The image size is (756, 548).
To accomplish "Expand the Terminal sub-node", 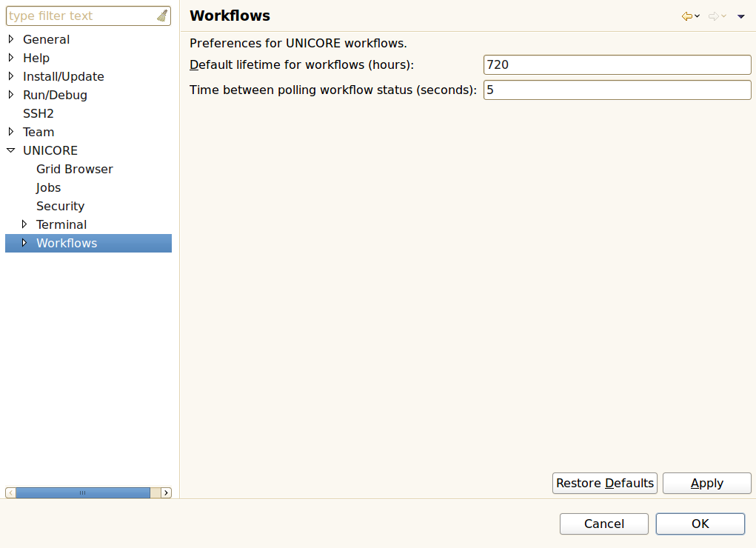I will (x=24, y=224).
